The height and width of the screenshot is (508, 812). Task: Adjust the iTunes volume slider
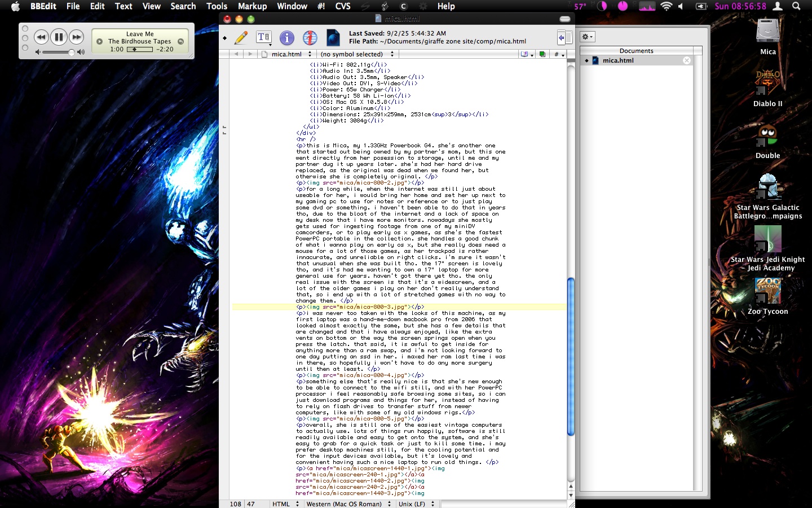pos(71,52)
